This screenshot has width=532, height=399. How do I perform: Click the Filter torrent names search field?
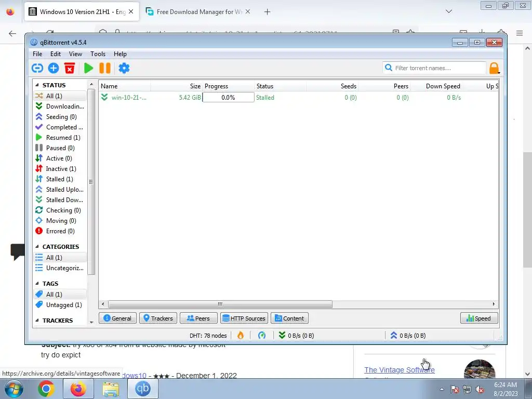point(435,68)
